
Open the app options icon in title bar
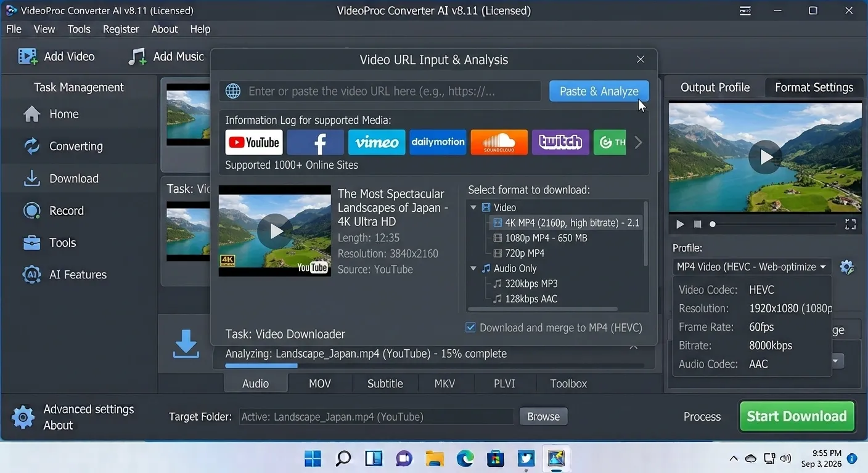[745, 10]
